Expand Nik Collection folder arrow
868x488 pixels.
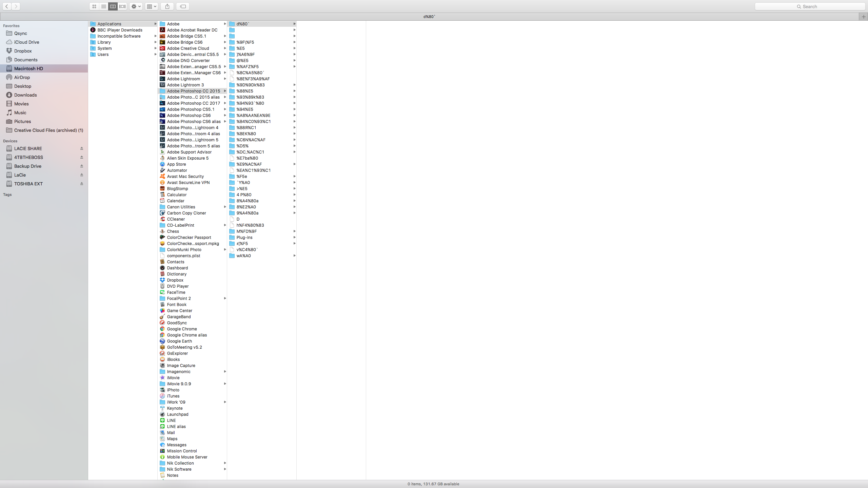(x=225, y=463)
